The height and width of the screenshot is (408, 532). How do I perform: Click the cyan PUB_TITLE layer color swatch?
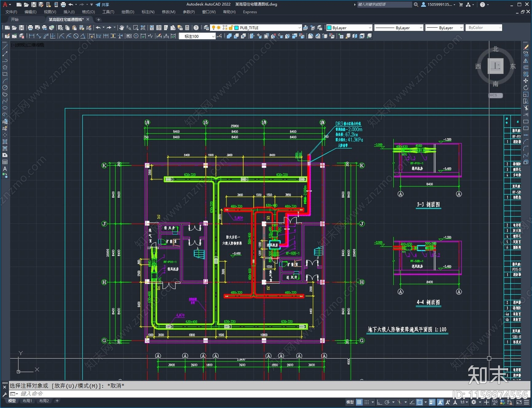[237, 28]
